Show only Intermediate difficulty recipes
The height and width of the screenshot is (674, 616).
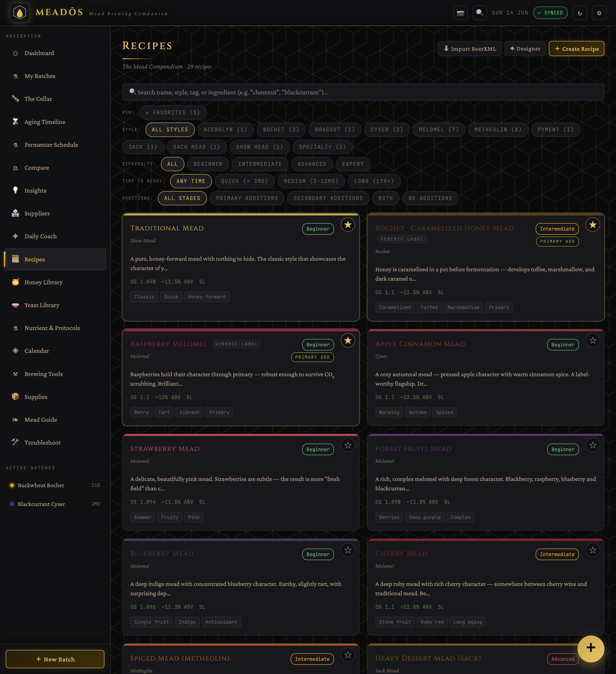click(x=260, y=164)
